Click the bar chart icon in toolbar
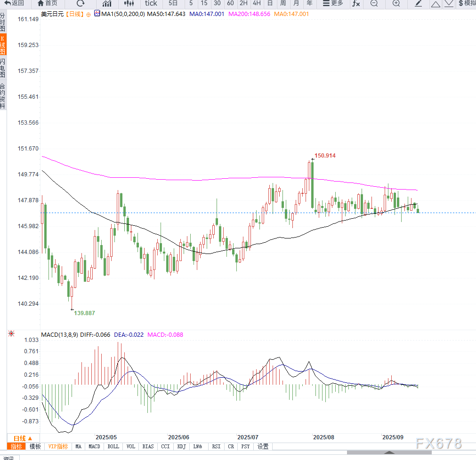Screen dimensions: 476x460 coord(107,3)
